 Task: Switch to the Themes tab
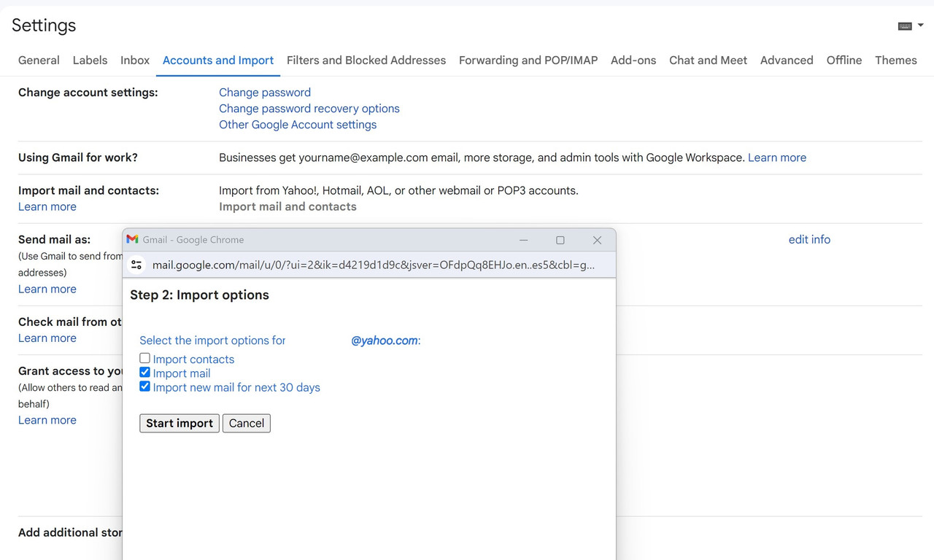(x=896, y=60)
